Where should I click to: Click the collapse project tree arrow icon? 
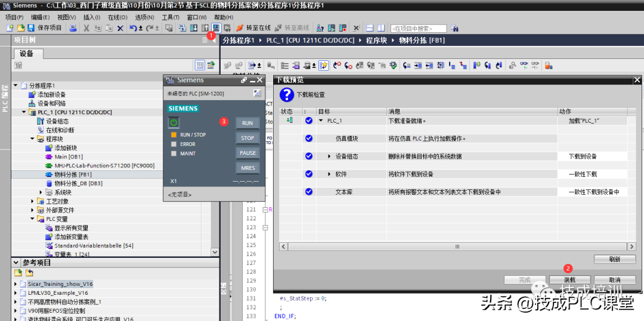pos(214,40)
